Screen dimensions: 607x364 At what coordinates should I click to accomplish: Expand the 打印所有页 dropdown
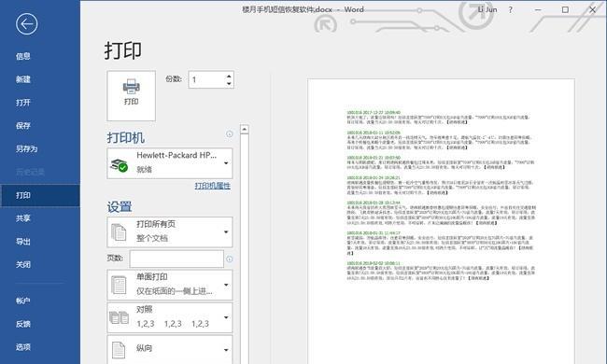coord(170,232)
